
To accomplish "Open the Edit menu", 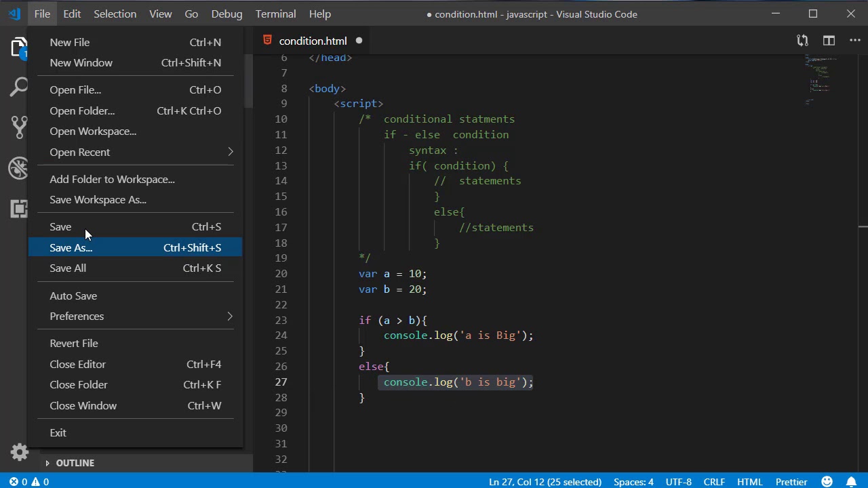I will click(72, 14).
